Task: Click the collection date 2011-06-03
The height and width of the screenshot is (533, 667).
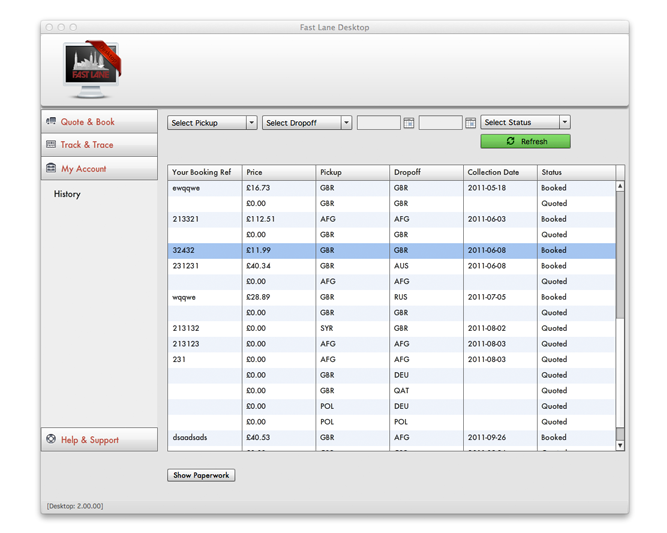Action: point(487,219)
